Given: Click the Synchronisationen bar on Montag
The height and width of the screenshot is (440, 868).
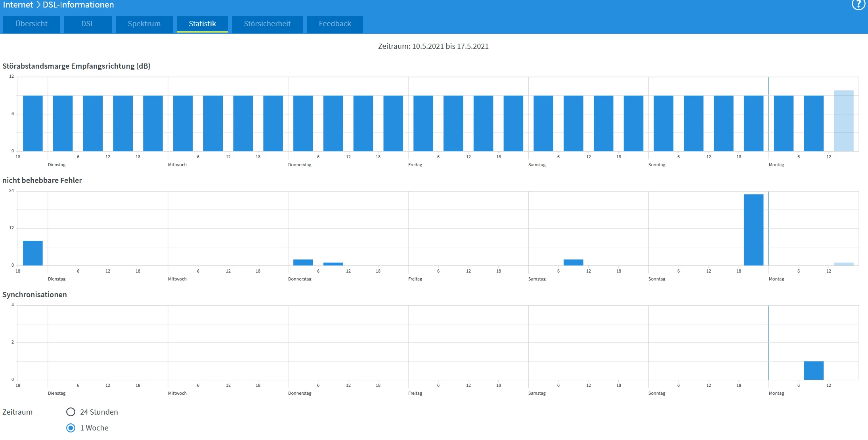Looking at the screenshot, I should coord(813,370).
